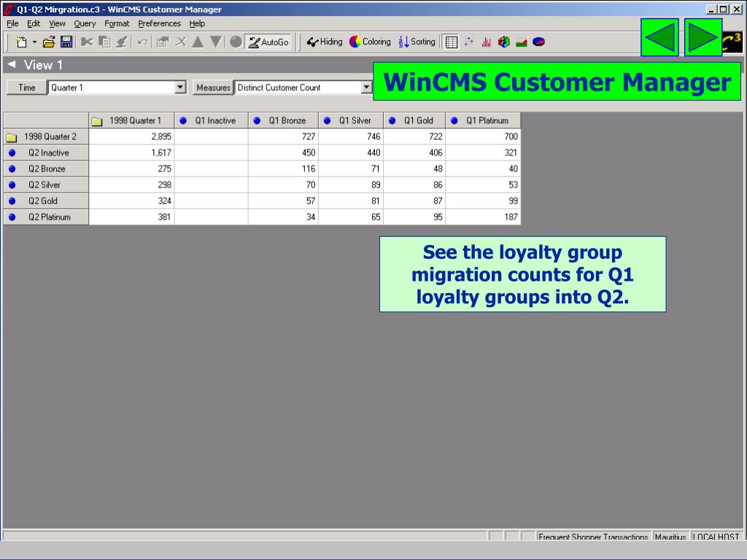
Task: Click the Q2 Silver row header
Action: click(x=46, y=184)
